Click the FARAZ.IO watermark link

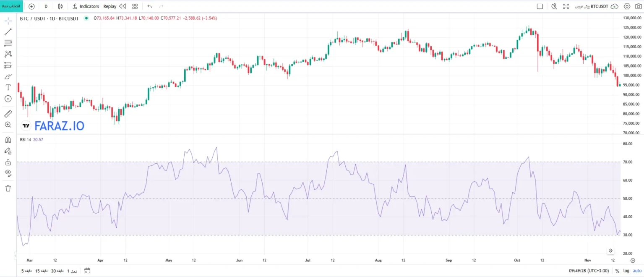59,125
